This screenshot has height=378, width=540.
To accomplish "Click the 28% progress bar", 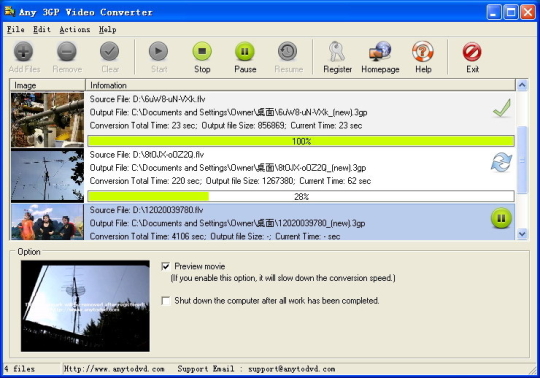I will 301,197.
